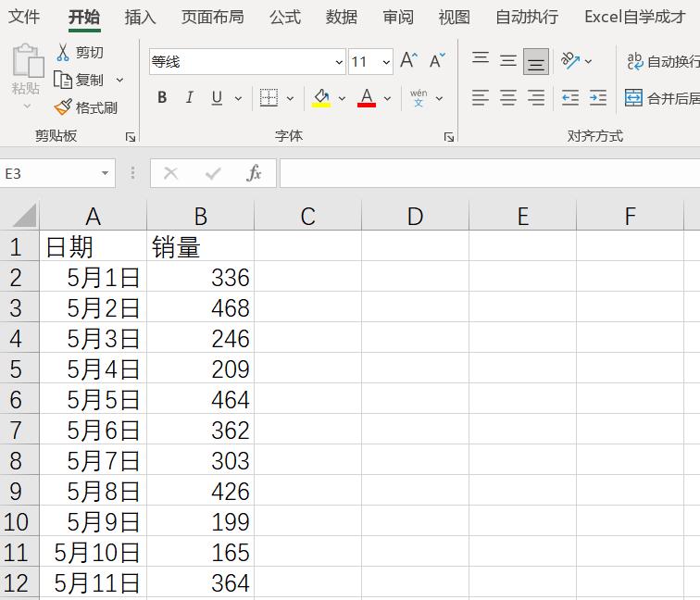Screen dimensions: 700x600
Task: Switch to the Data (数据) tab
Action: [x=341, y=17]
